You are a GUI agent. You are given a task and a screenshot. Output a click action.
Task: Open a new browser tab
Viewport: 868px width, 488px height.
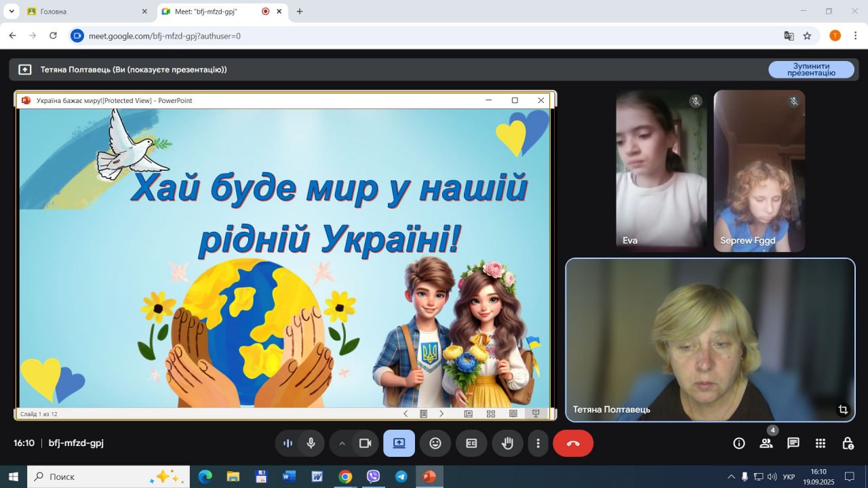click(x=300, y=12)
